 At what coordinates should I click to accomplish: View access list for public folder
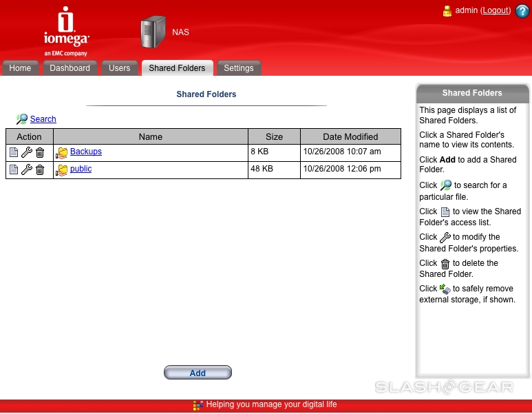point(14,169)
